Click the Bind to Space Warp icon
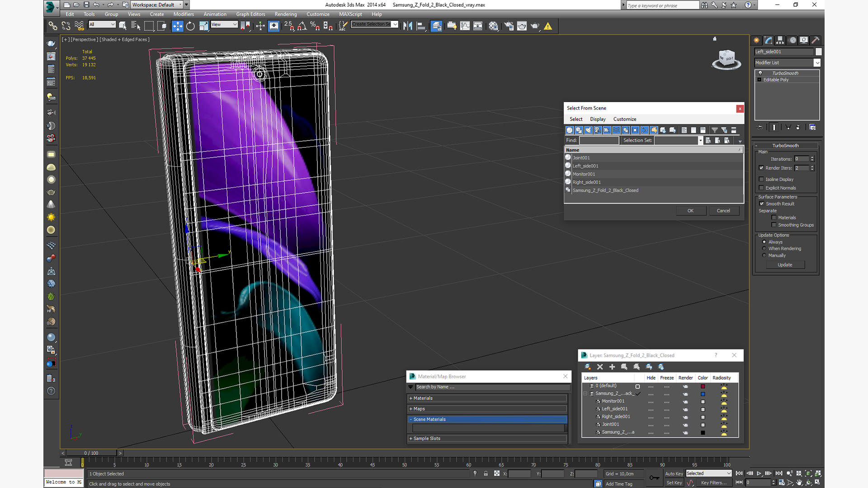The image size is (868, 488). (x=79, y=26)
